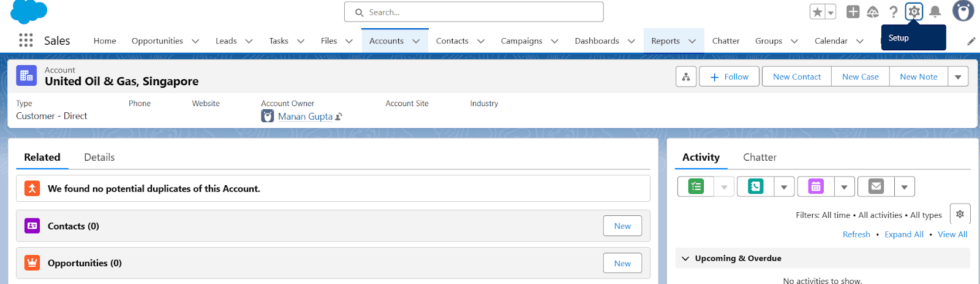Click the View All activities link
Viewport: 980px width, 284px height.
coord(952,234)
